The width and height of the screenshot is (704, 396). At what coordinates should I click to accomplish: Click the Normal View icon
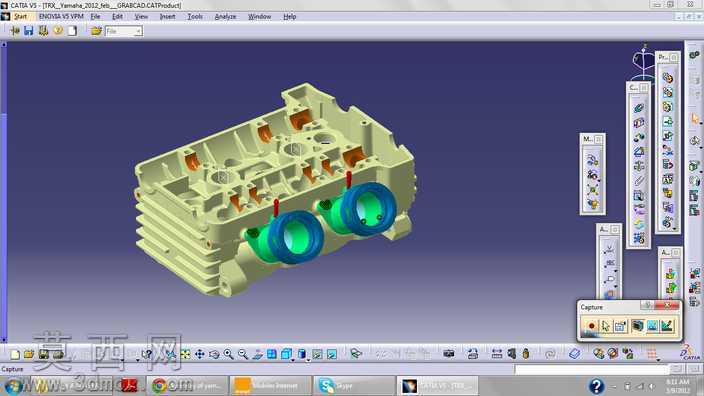point(257,354)
